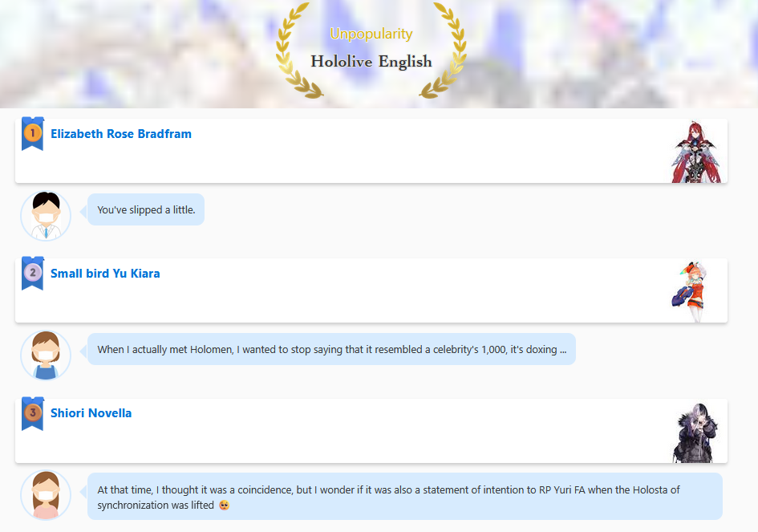Screen dimensions: 758x532
Task: Select the comment "You've slipped a little."
Action: (146, 209)
